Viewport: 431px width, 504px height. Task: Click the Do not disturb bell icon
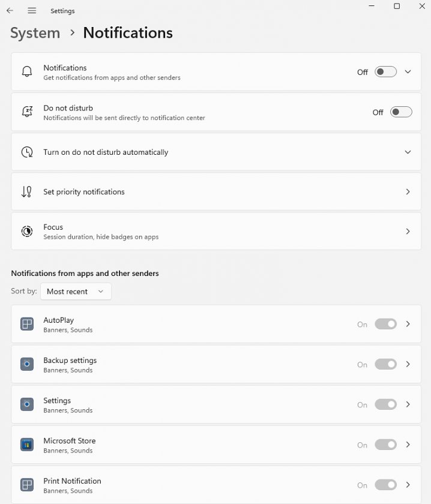27,112
